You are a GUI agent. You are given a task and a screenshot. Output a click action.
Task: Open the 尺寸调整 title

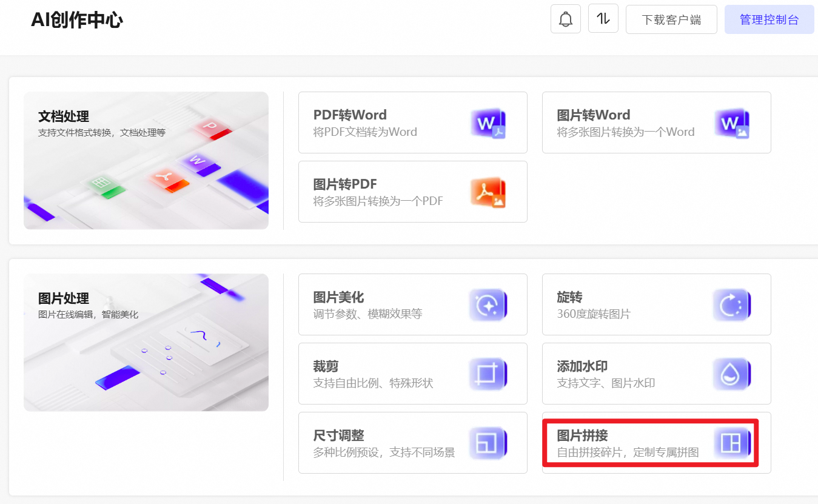click(338, 435)
